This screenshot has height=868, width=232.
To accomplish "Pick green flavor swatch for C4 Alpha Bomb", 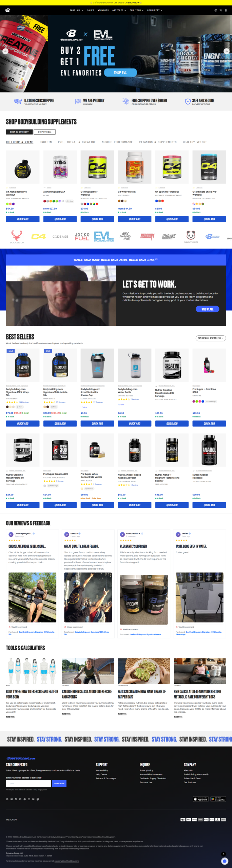I will (7, 204).
